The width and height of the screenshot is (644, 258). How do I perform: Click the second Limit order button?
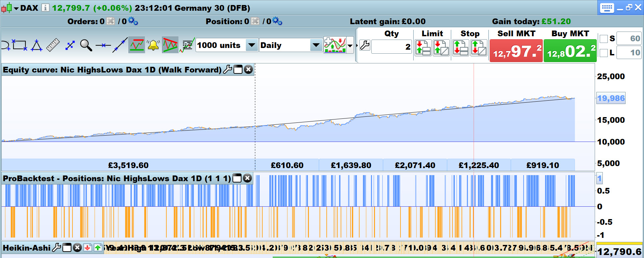(x=441, y=48)
